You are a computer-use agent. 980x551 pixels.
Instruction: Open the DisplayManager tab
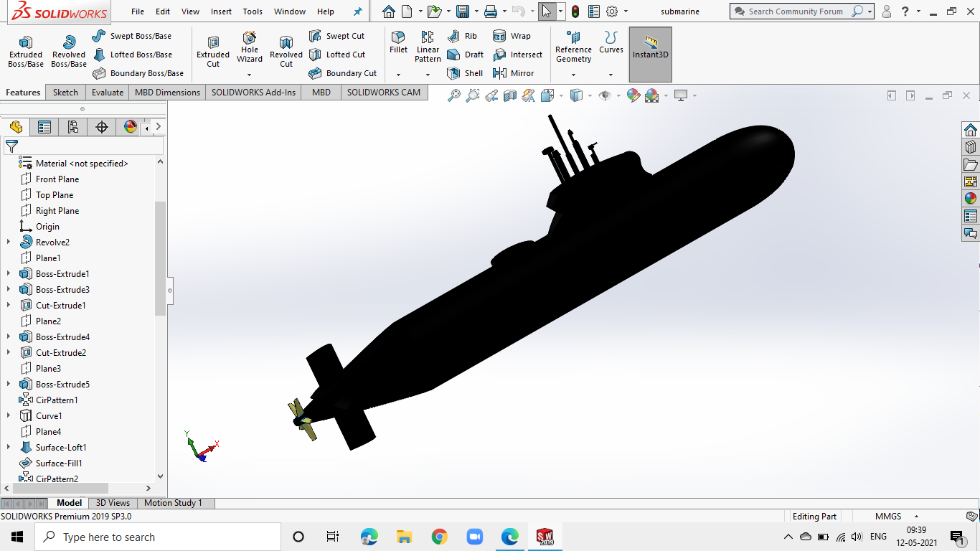pyautogui.click(x=131, y=127)
